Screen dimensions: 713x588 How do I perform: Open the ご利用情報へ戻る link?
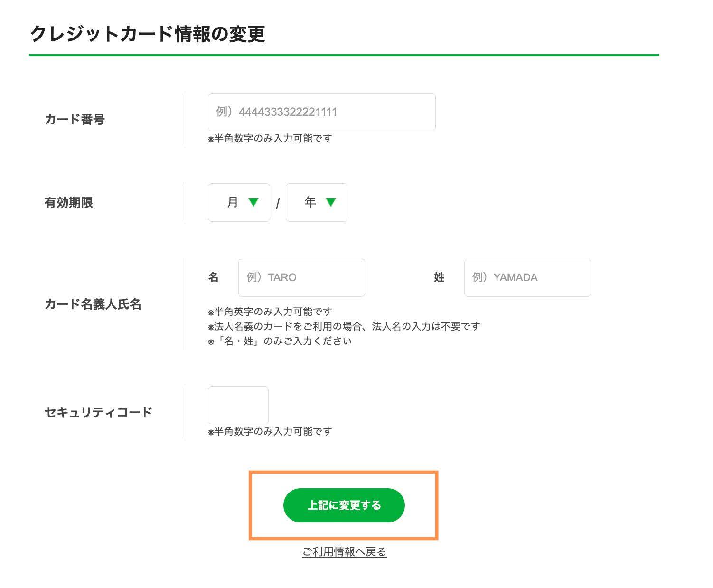coord(343,552)
